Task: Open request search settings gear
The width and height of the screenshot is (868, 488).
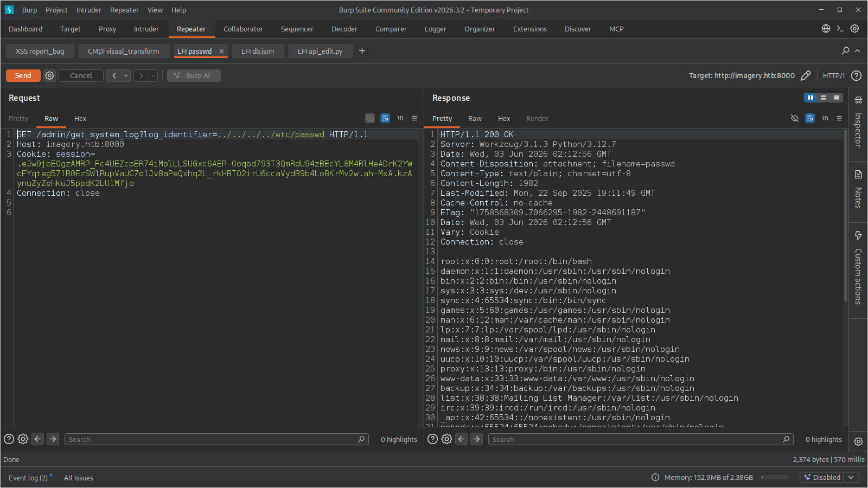Action: click(23, 439)
